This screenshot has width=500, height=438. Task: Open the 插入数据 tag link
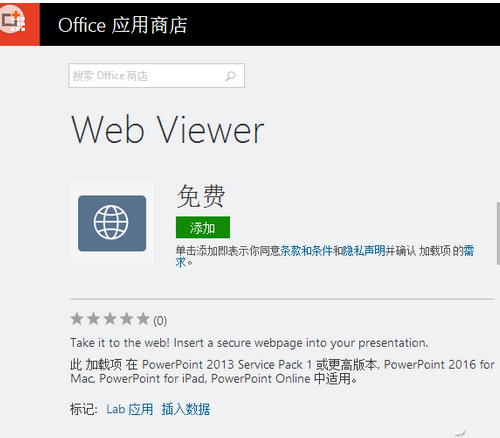186,409
